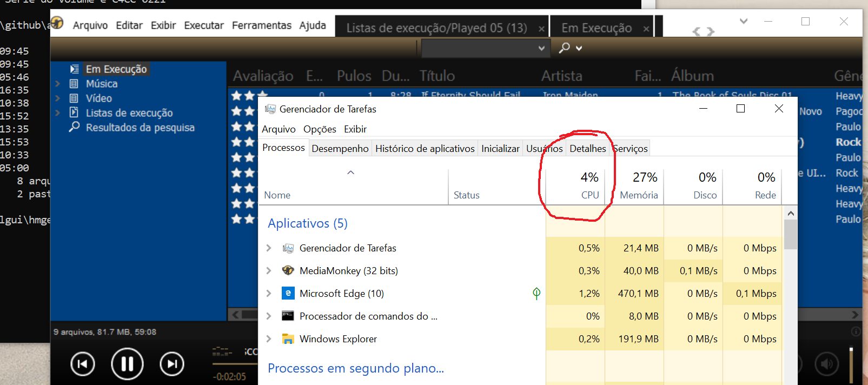Open Exibir menu in Gerenciador de Tarefas
868x385 pixels.
point(355,129)
